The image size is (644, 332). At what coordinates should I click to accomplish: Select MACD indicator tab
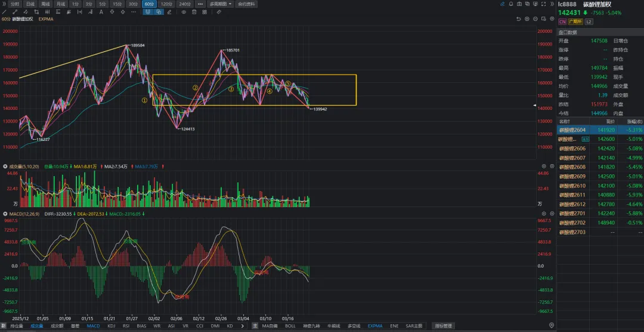[93, 326]
